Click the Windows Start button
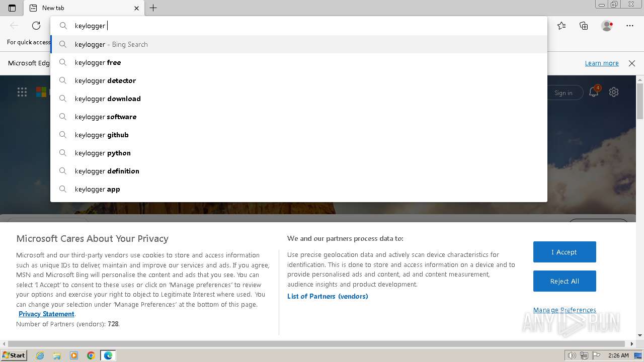Screen dimensions: 644x362 (x=14, y=355)
